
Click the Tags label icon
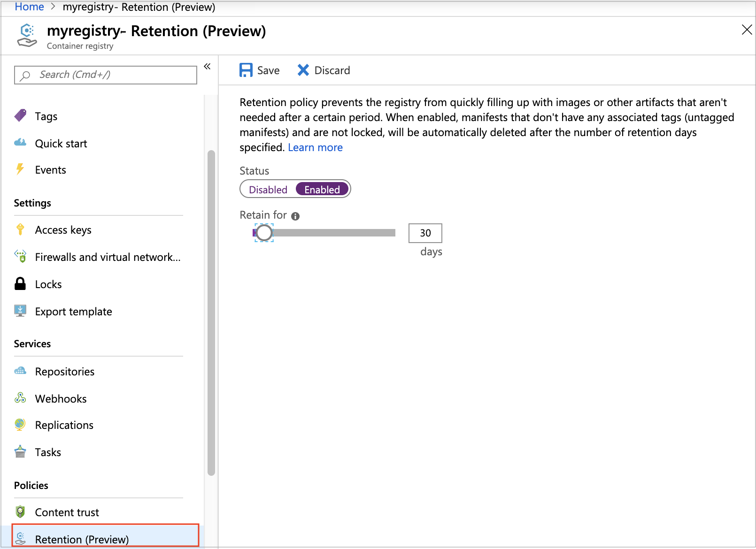(20, 115)
